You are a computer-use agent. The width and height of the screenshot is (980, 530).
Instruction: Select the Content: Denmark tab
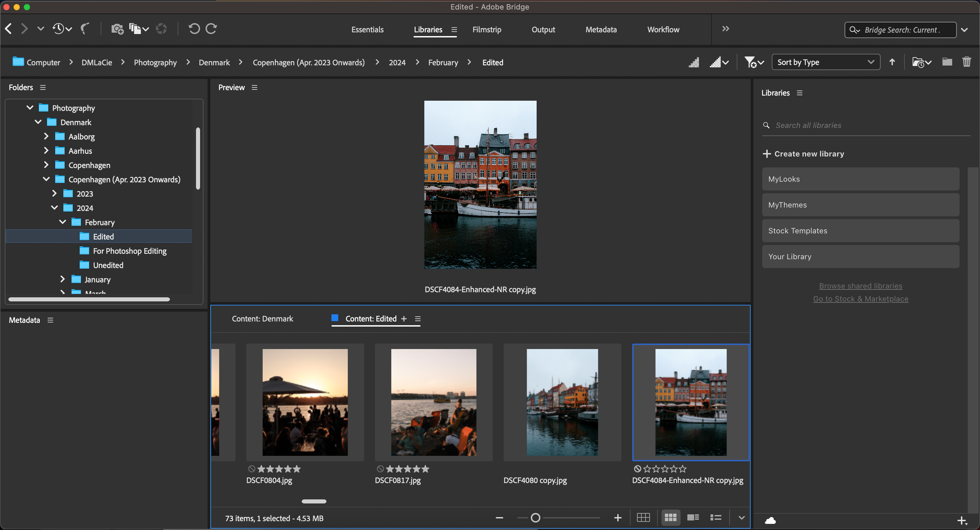(x=262, y=319)
